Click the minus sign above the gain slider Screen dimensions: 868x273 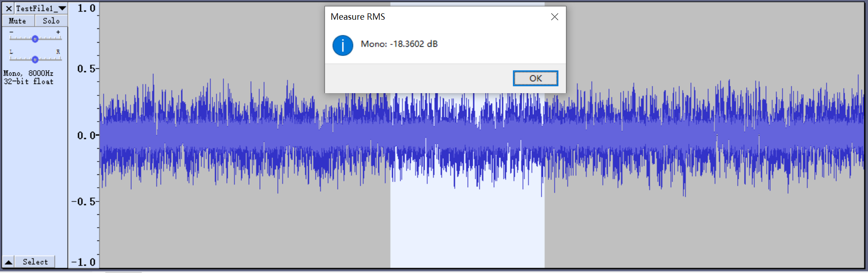coord(11,32)
